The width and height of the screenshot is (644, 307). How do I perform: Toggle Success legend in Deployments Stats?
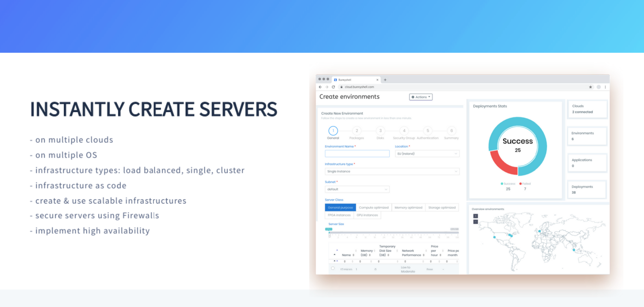[508, 183]
